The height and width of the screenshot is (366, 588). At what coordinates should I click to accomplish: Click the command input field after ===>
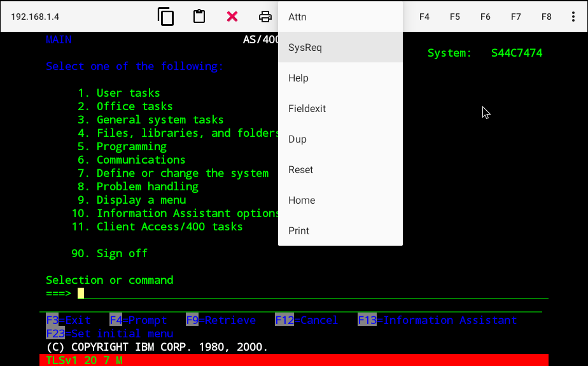coord(312,293)
